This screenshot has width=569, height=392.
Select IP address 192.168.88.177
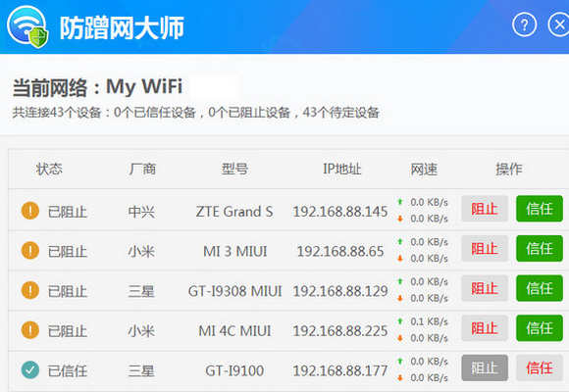point(340,371)
